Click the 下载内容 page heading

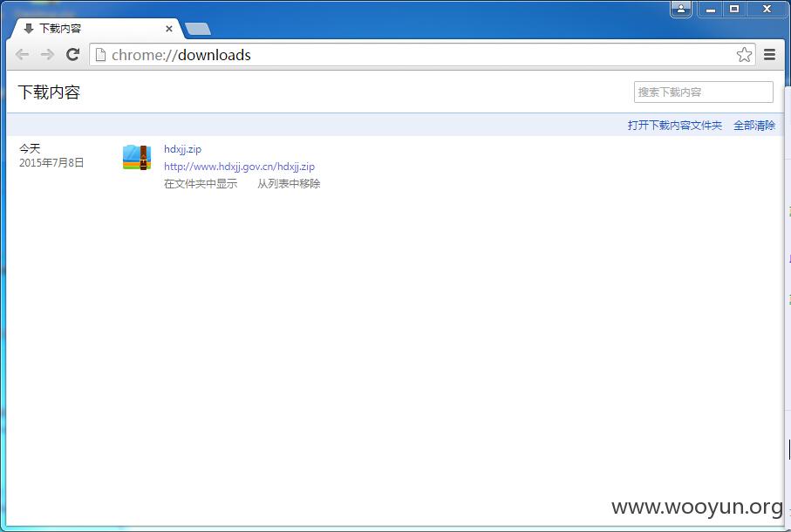click(x=49, y=92)
